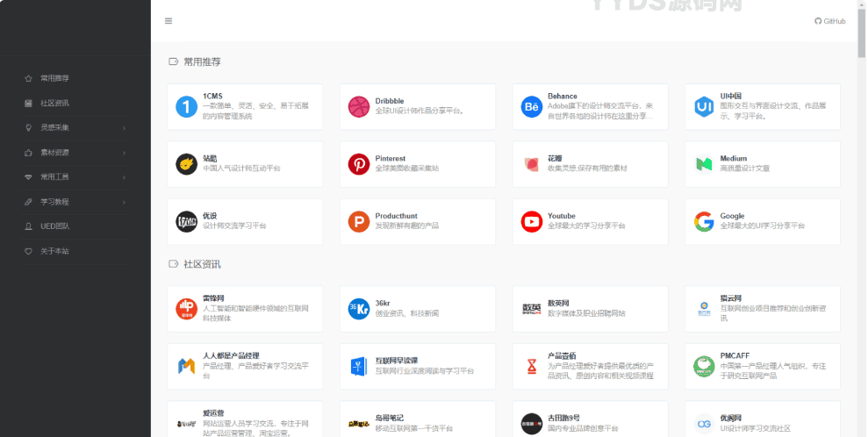
Task: Click the 优设 black round logo
Action: (187, 222)
